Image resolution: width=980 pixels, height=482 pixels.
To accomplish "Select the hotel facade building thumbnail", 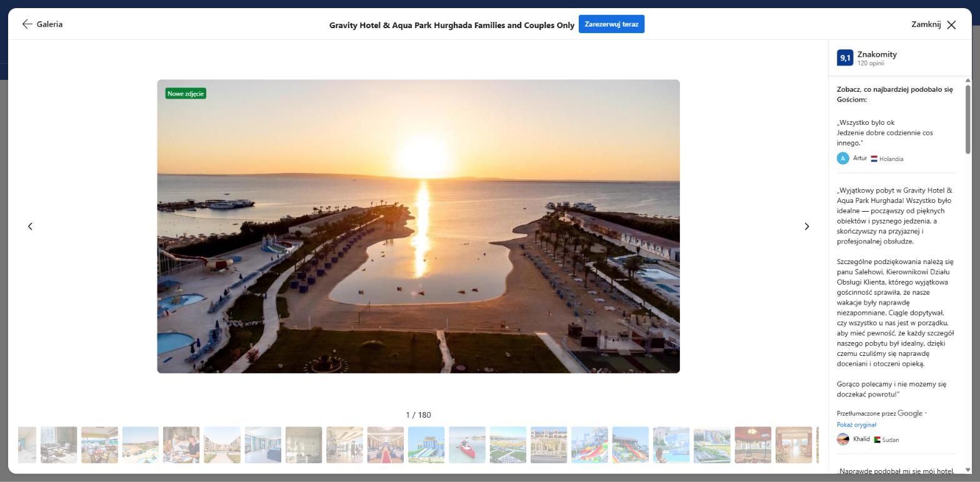I will click(549, 445).
